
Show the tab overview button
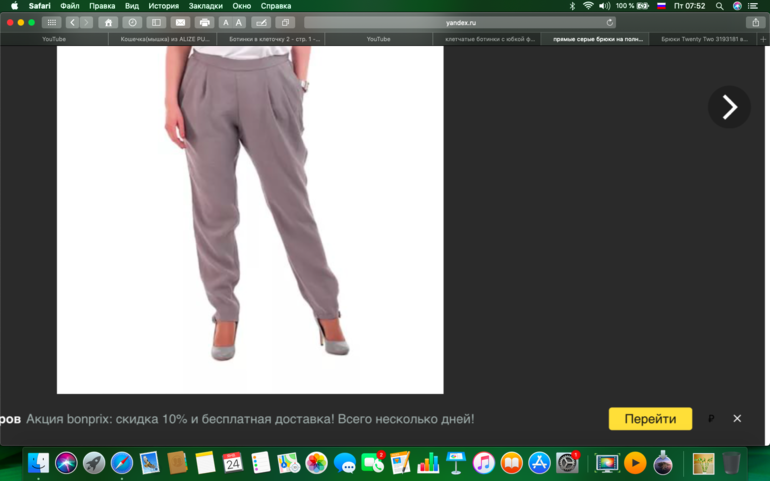click(x=285, y=22)
